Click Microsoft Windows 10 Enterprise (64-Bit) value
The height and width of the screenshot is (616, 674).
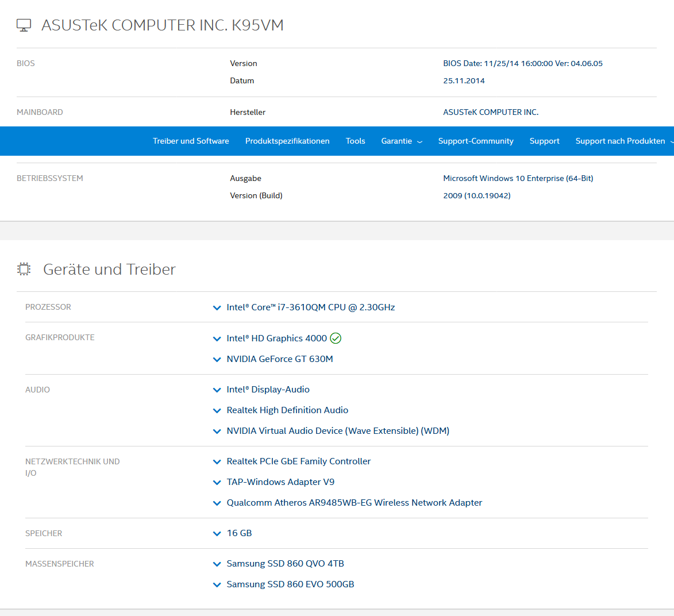pyautogui.click(x=518, y=178)
